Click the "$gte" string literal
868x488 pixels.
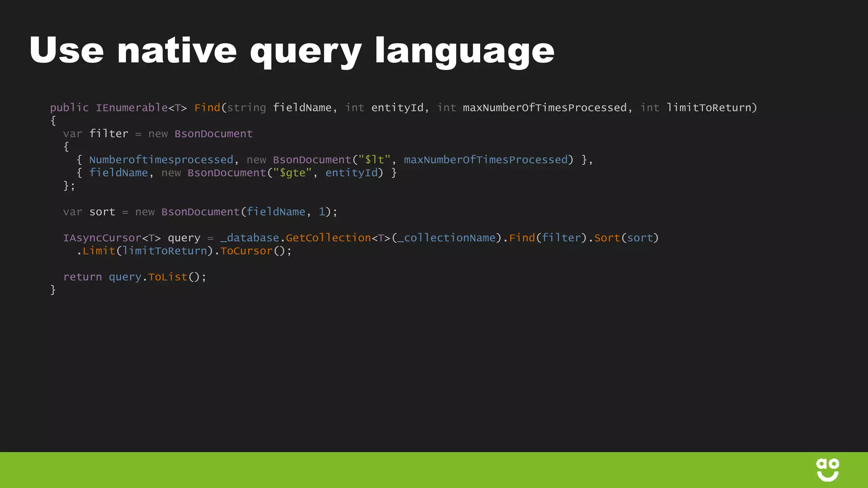[x=292, y=173]
